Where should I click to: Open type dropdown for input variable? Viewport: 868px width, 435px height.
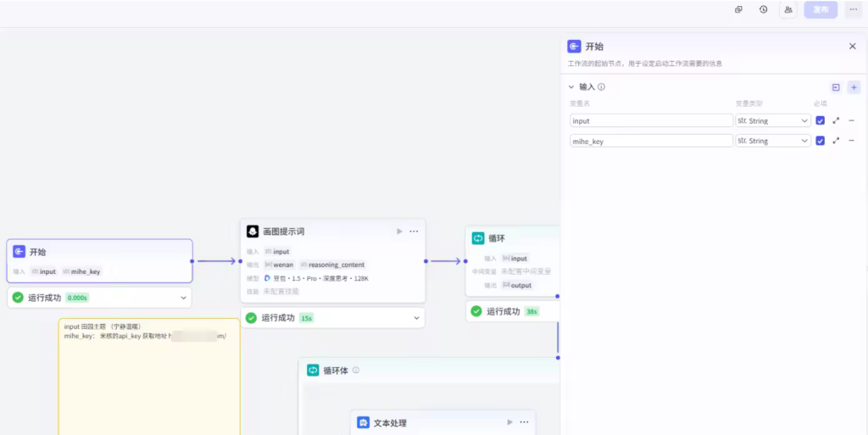(x=773, y=120)
